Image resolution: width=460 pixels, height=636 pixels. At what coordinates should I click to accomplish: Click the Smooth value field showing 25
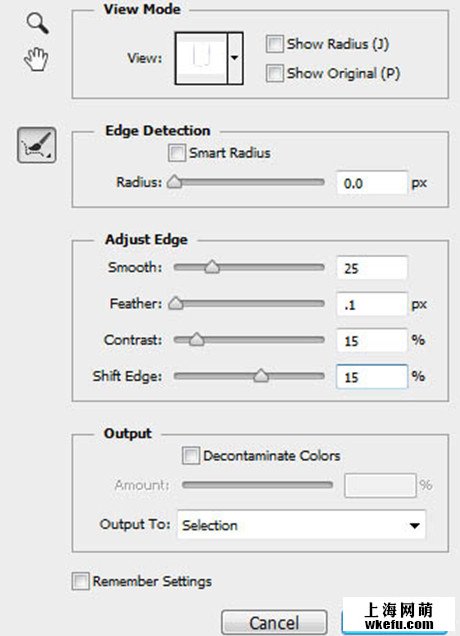coord(372,268)
